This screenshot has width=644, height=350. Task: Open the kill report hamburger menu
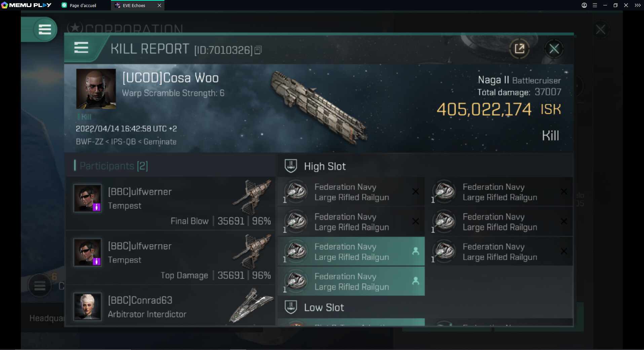(81, 48)
